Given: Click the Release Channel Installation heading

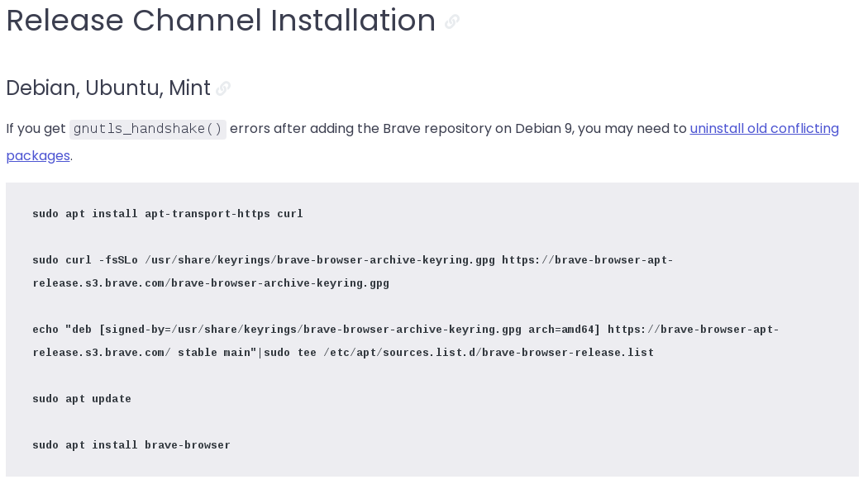Looking at the screenshot, I should 221,21.
